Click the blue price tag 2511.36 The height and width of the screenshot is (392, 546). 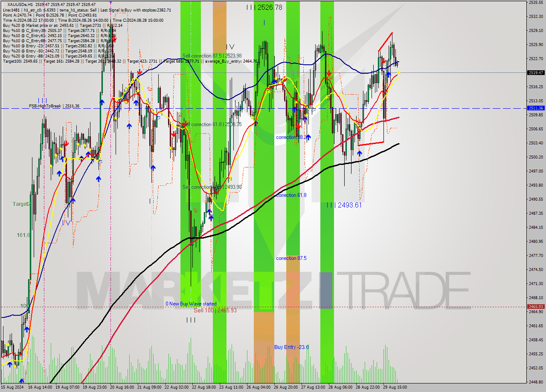pyautogui.click(x=536, y=108)
